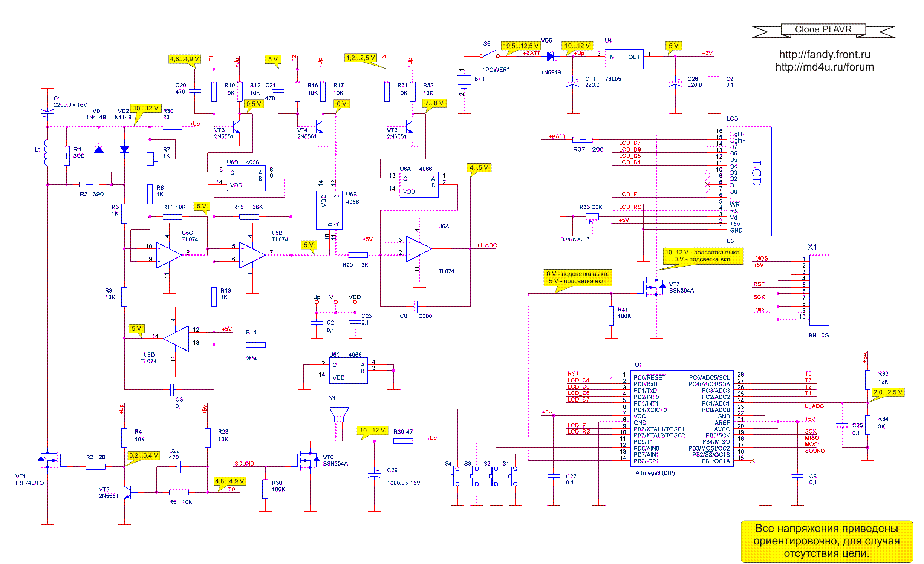This screenshot has width=924, height=564.
Task: Click the Clone PI AVR title banner
Action: click(823, 30)
